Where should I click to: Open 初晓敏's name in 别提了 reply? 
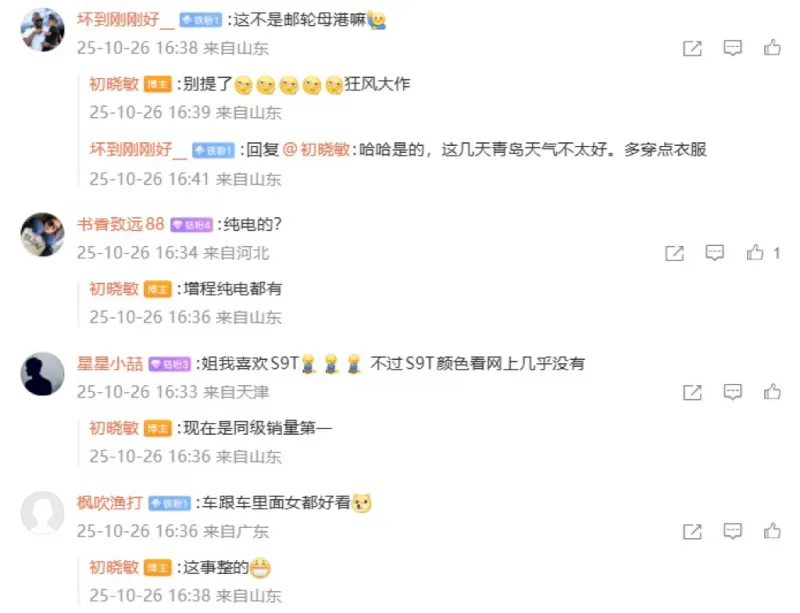pyautogui.click(x=114, y=84)
